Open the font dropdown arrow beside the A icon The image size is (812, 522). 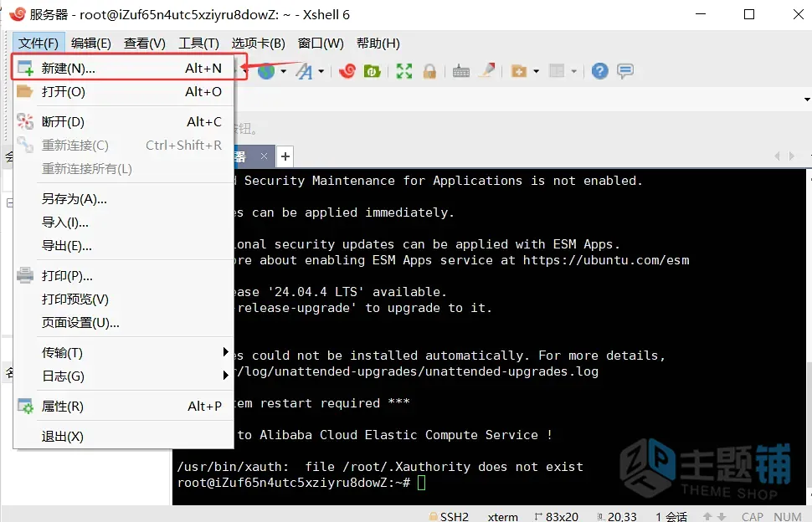[321, 71]
